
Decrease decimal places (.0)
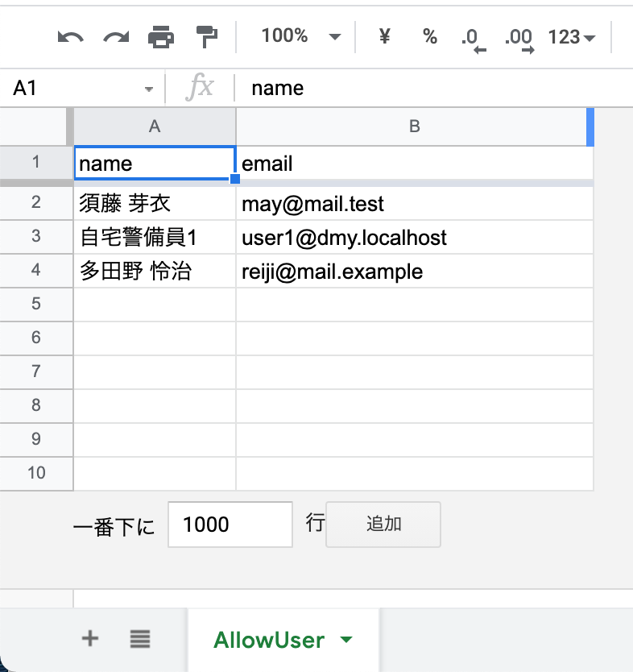(x=474, y=40)
